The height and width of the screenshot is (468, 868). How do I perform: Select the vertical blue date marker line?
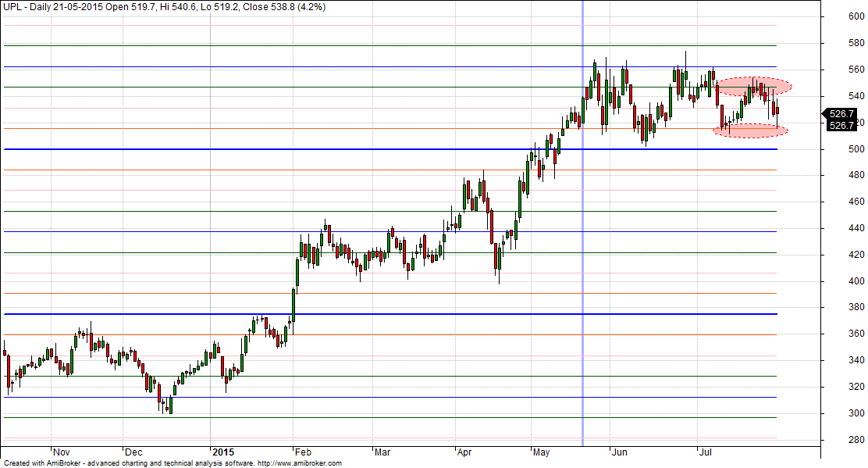point(583,234)
